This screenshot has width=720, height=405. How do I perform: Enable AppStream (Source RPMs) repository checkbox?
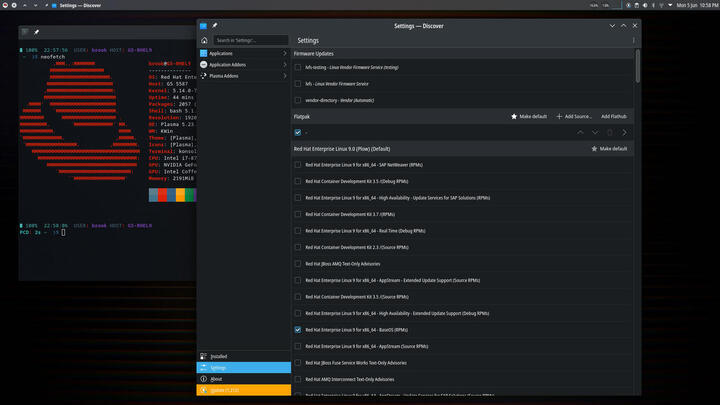click(x=298, y=346)
